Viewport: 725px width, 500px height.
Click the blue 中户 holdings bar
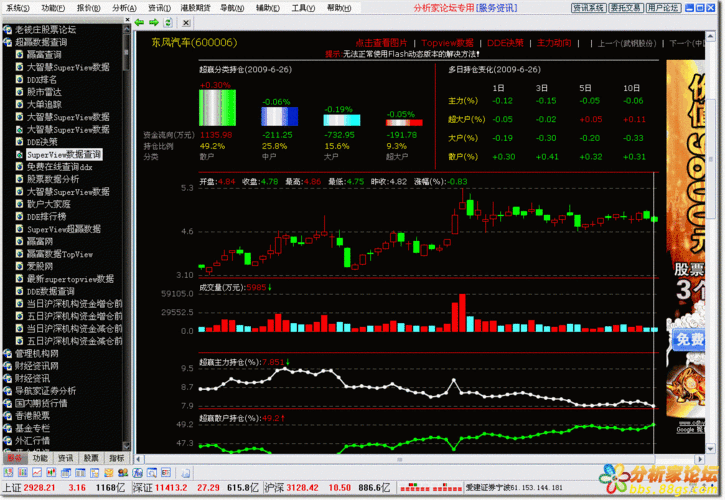coord(279,117)
